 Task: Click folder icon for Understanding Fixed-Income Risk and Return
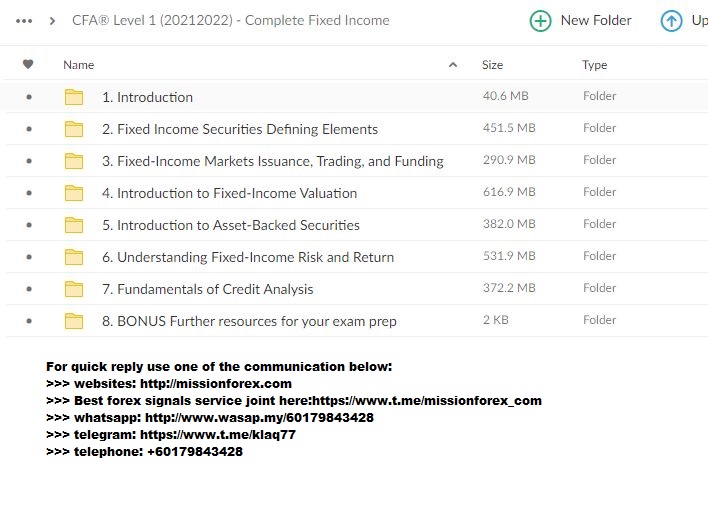[x=74, y=257]
